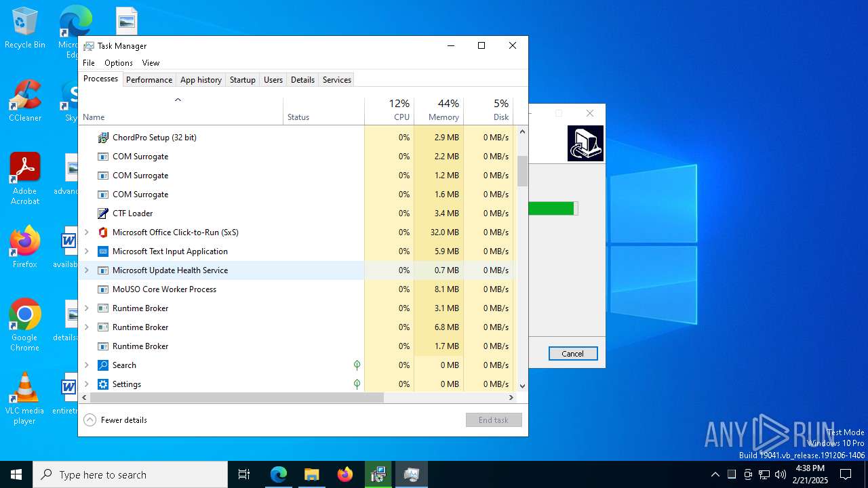Open the Options menu in Task Manager

click(x=119, y=63)
